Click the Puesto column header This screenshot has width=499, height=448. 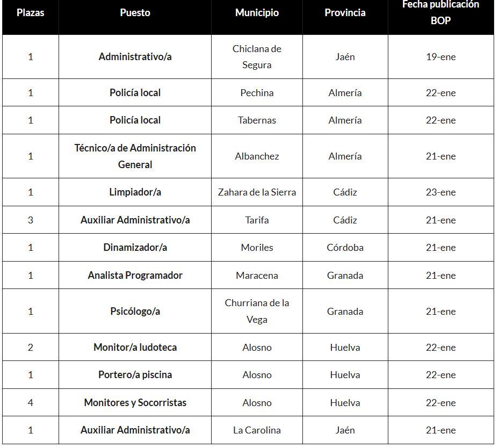click(135, 13)
